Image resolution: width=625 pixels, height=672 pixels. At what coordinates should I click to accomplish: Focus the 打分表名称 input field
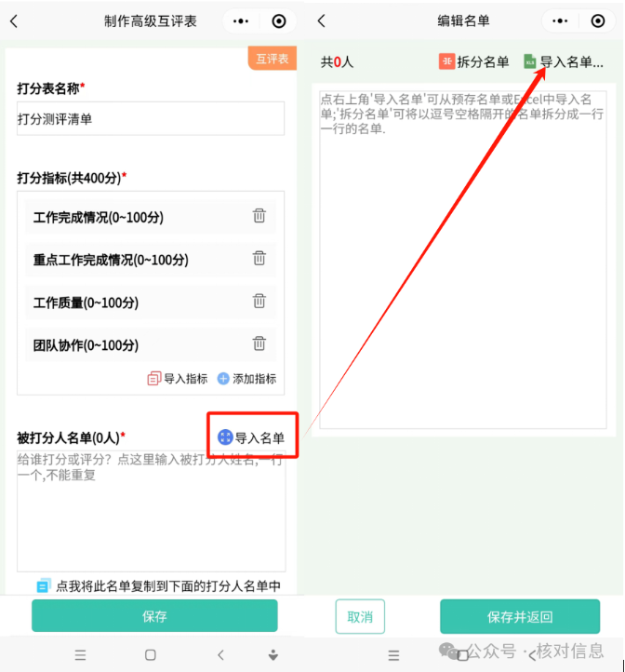point(151,119)
